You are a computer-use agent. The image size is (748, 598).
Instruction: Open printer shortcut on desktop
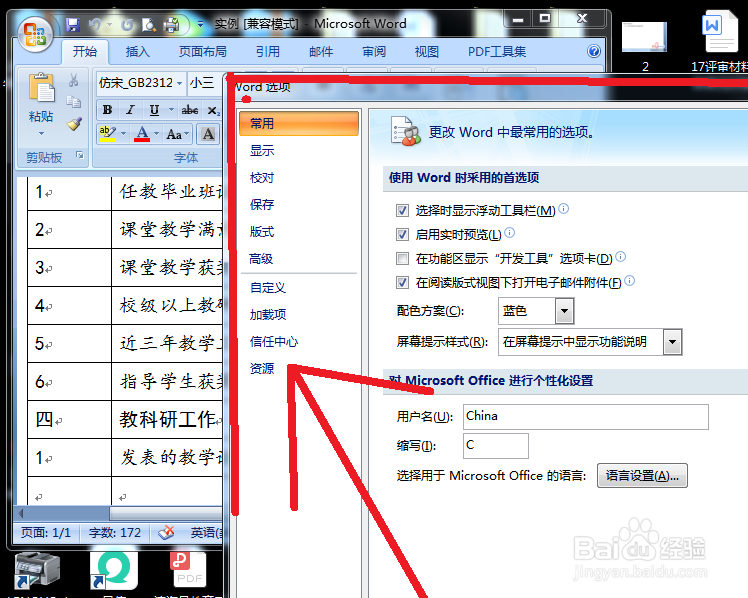(36, 569)
